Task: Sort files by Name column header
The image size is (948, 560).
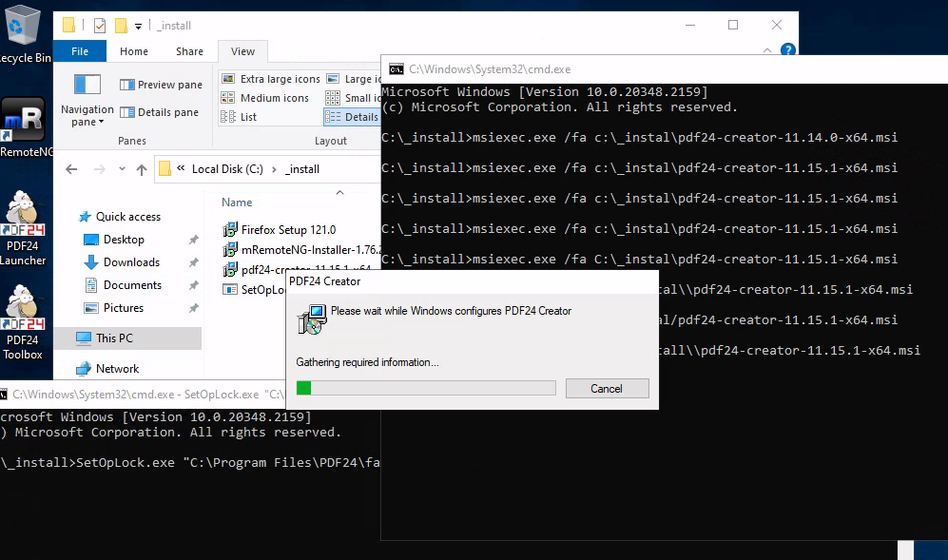Action: pyautogui.click(x=237, y=203)
